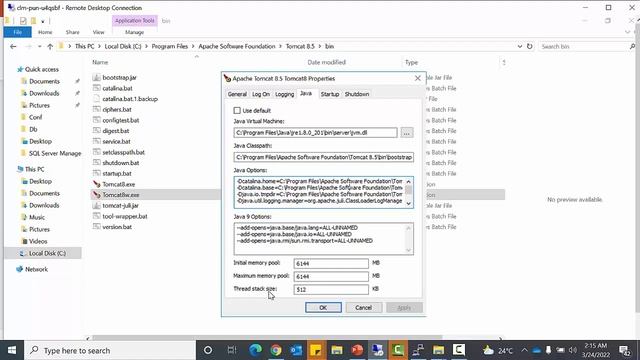Select the Tomcat8.exe feather icon
The image size is (640, 360).
pyautogui.click(x=96, y=184)
